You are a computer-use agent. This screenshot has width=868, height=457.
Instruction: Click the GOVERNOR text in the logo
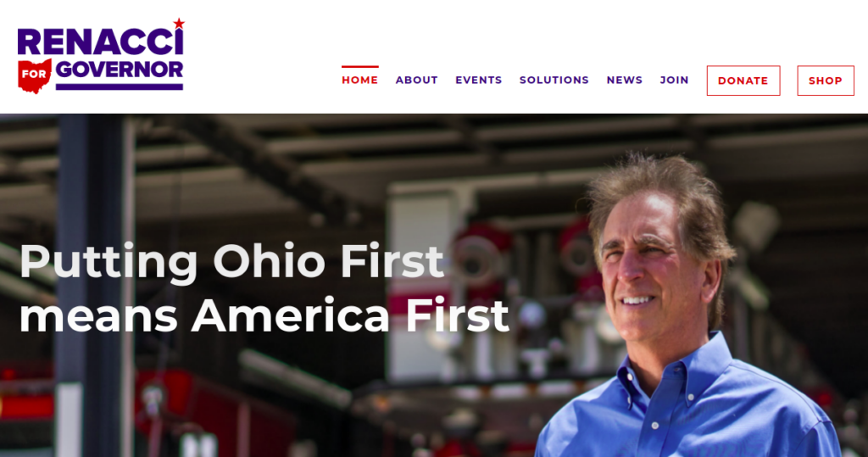(120, 70)
